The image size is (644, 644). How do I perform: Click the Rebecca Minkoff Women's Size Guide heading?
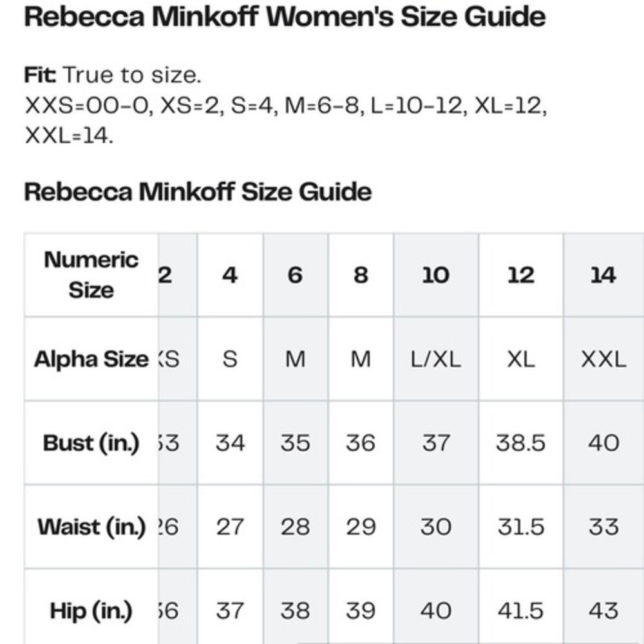[285, 17]
